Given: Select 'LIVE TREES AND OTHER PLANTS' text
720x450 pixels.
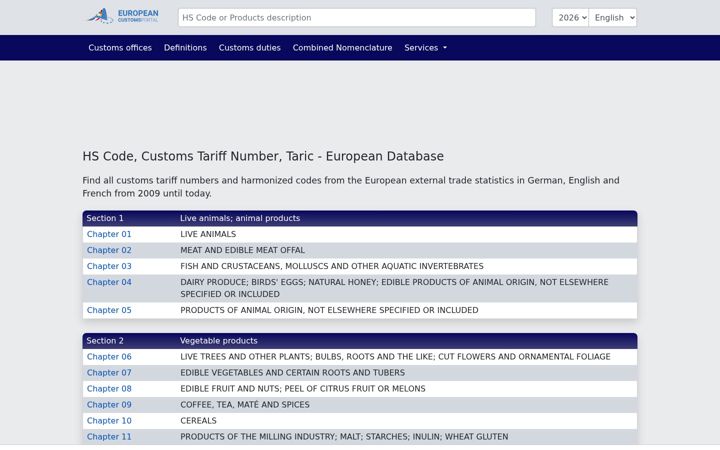Looking at the screenshot, I should [395, 357].
